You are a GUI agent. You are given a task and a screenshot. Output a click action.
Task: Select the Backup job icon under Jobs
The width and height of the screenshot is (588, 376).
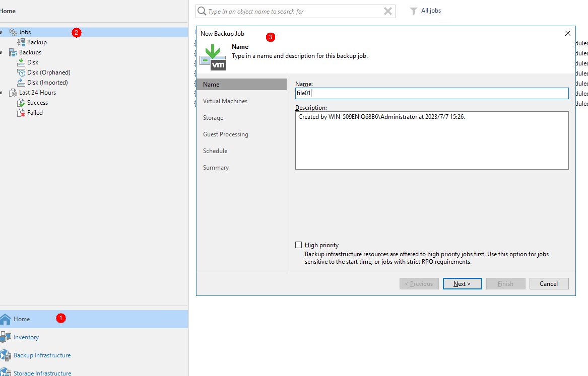coord(21,42)
